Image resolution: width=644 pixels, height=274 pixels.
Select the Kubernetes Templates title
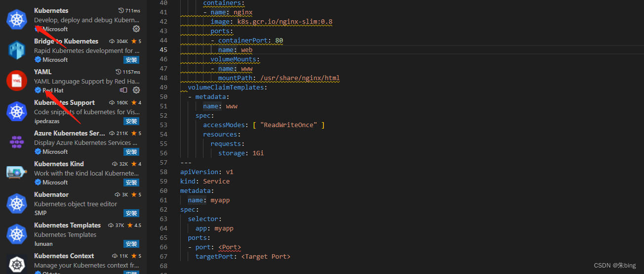67,225
